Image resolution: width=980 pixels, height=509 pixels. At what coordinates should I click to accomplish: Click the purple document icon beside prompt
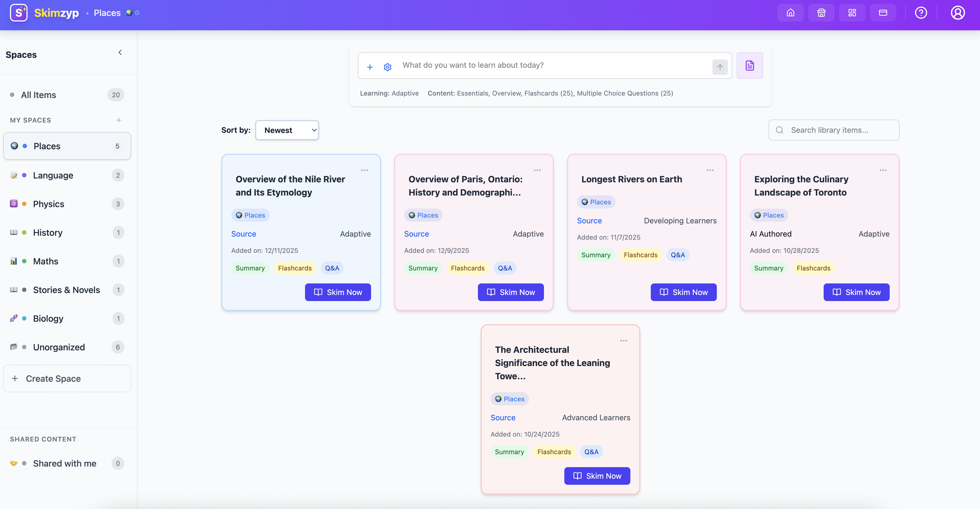[750, 66]
